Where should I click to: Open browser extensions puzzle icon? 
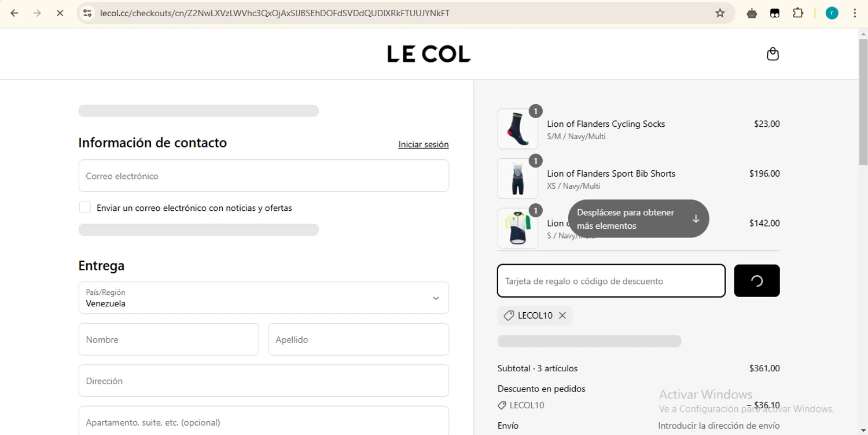(x=798, y=13)
